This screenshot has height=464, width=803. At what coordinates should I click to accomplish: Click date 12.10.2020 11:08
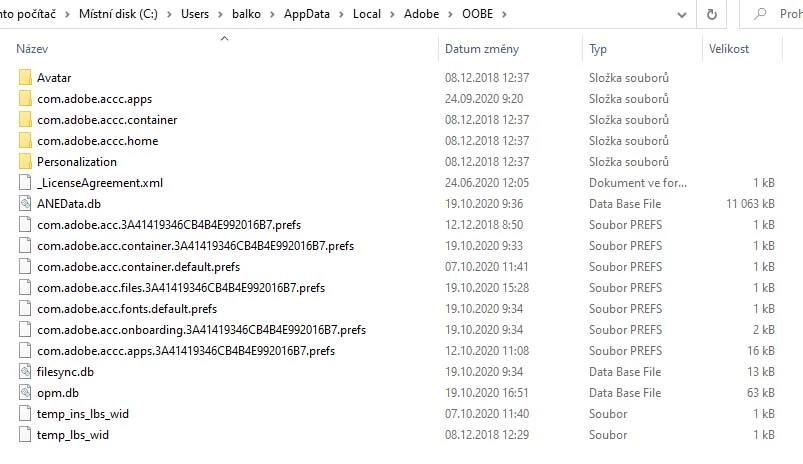[x=487, y=350]
